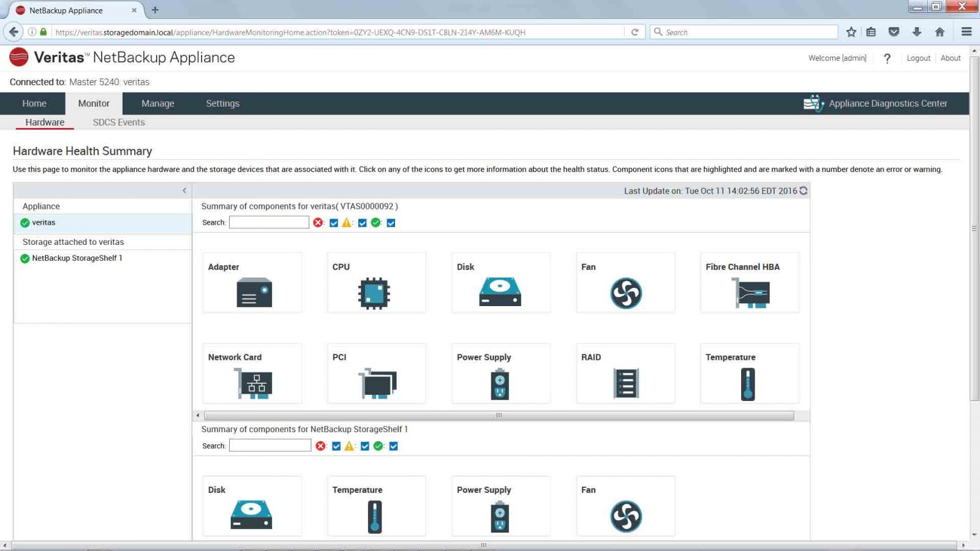
Task: Click the StorageShelf 1 Temperature icon
Action: click(x=375, y=517)
